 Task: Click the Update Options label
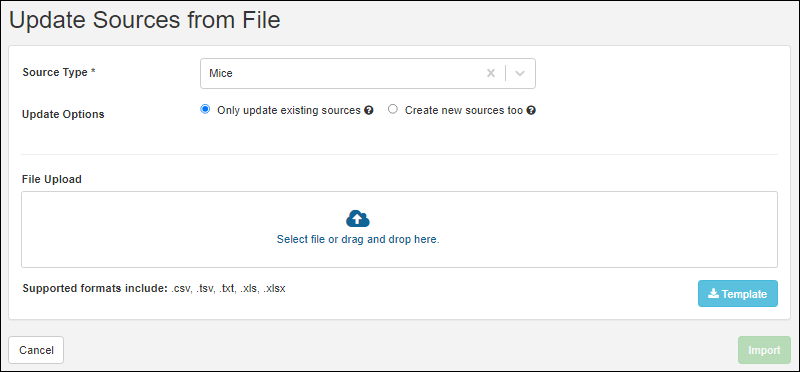point(63,114)
